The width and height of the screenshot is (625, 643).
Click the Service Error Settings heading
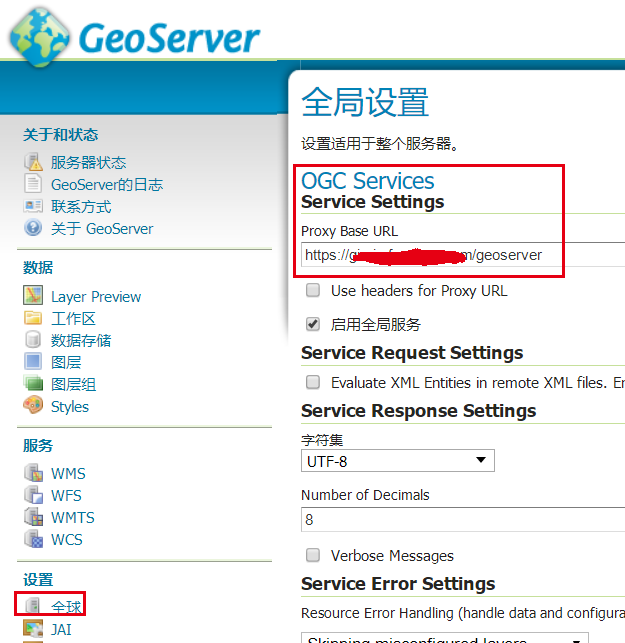pyautogui.click(x=398, y=584)
